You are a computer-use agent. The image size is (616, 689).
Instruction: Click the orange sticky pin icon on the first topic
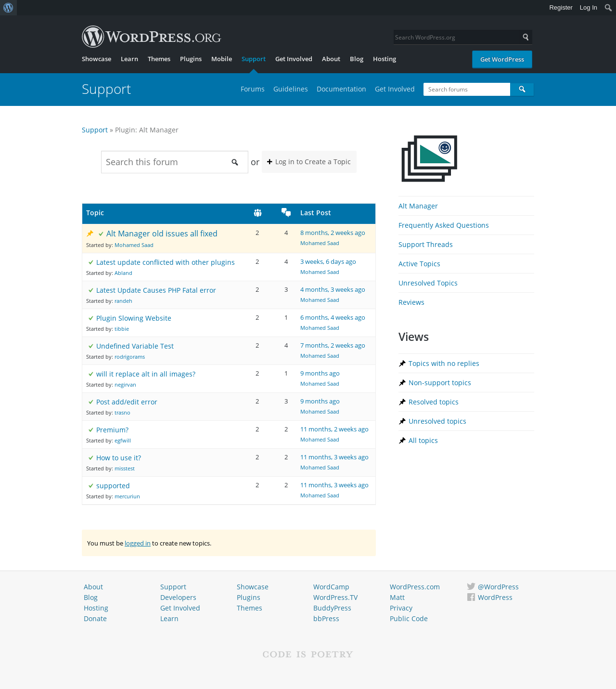click(90, 234)
